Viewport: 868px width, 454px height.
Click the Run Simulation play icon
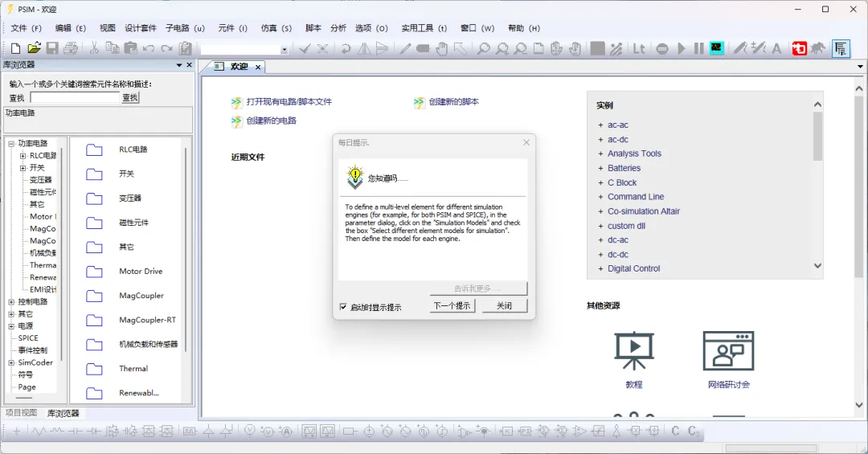[x=682, y=49]
